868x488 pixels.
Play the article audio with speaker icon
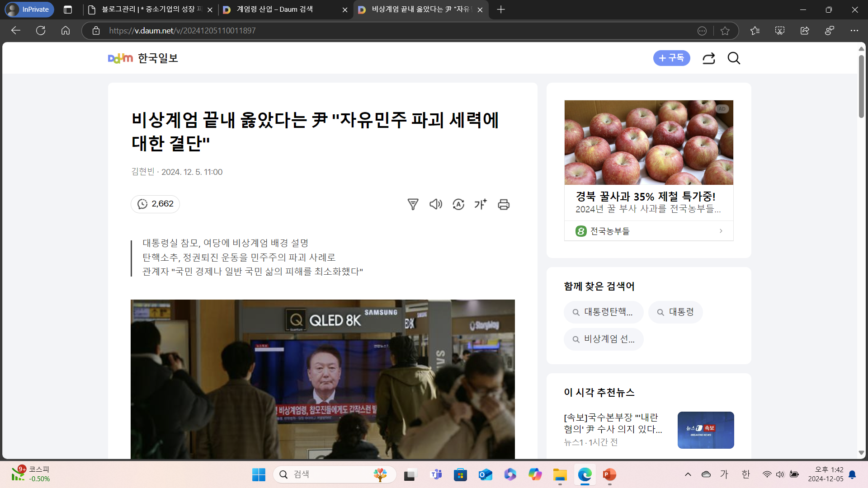pos(435,204)
